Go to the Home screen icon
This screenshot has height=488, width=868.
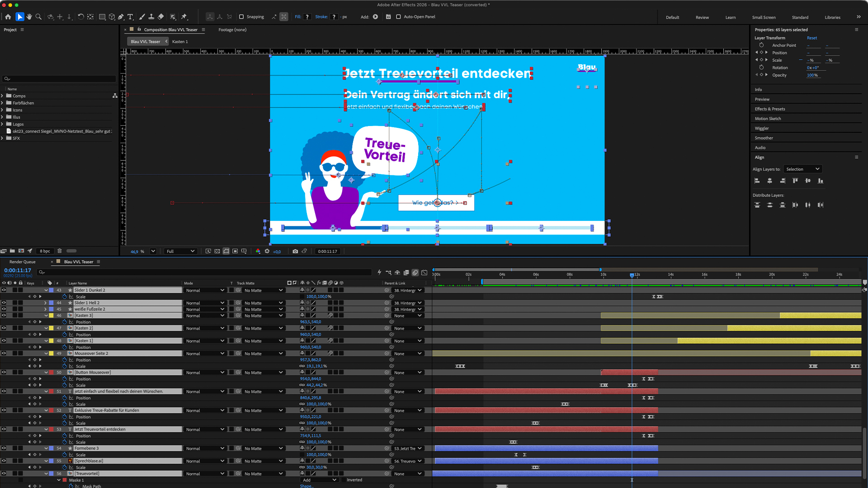tap(8, 17)
